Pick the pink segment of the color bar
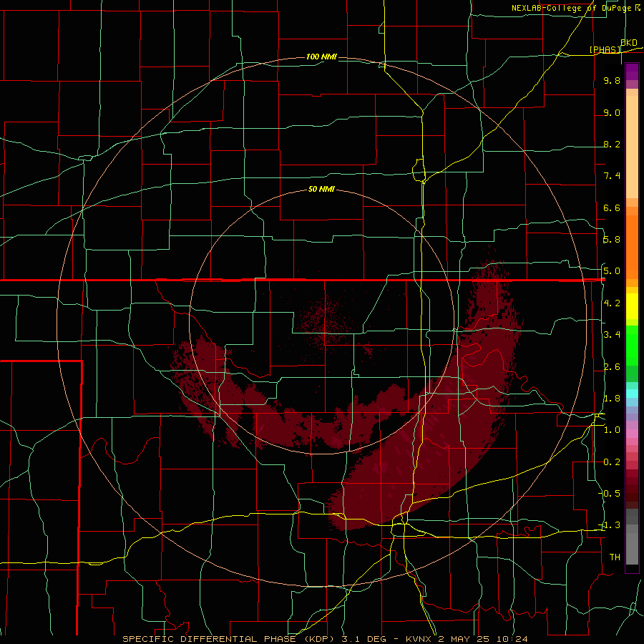 point(632,434)
